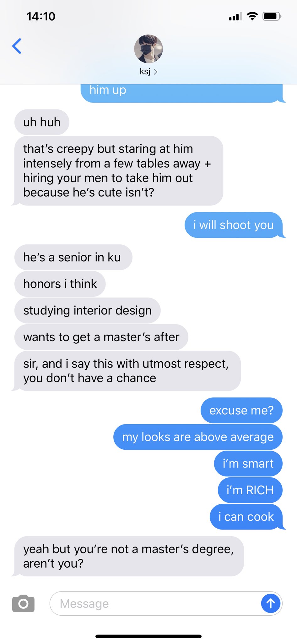Tap the Wi-Fi status icon
Screen dimensions: 297x644
[x=252, y=16]
